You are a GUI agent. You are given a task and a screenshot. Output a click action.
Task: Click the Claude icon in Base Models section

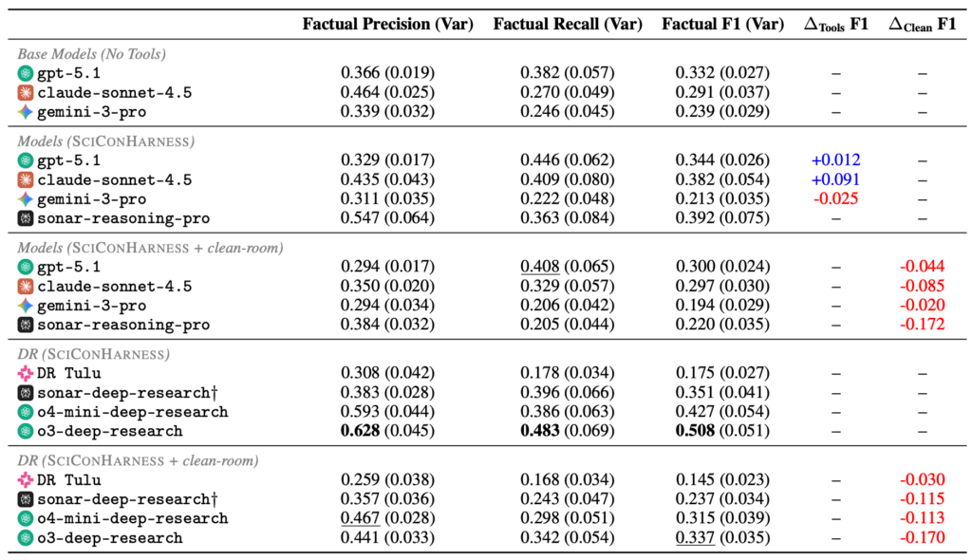(x=26, y=92)
